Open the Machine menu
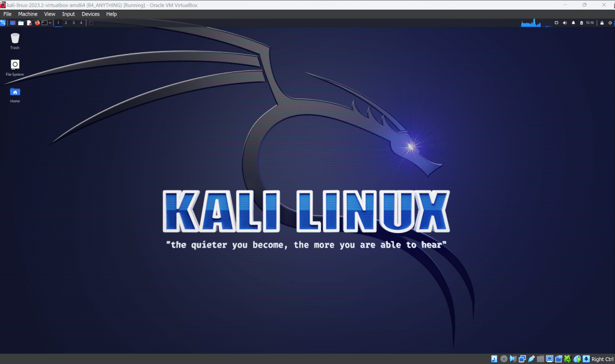This screenshot has width=615, height=364. click(28, 14)
